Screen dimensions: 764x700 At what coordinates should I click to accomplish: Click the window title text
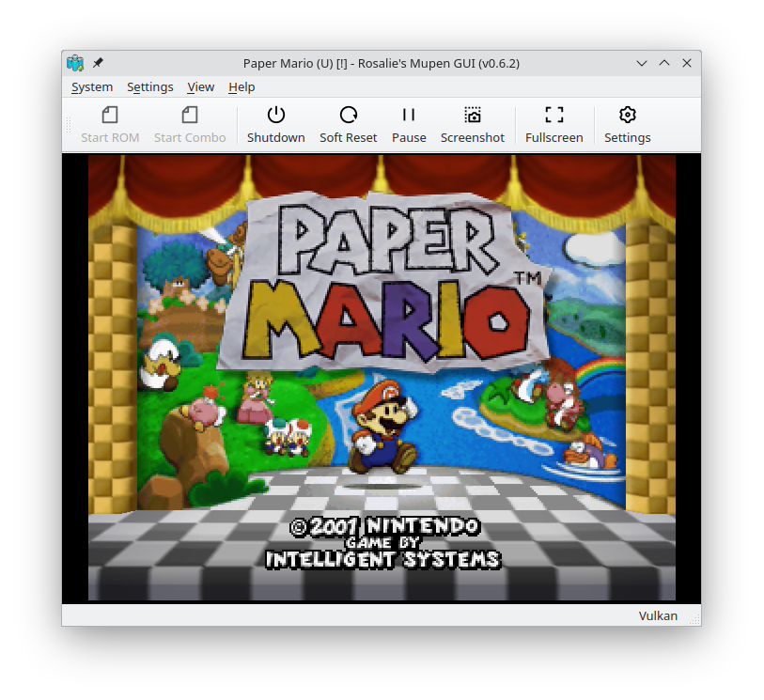[382, 63]
